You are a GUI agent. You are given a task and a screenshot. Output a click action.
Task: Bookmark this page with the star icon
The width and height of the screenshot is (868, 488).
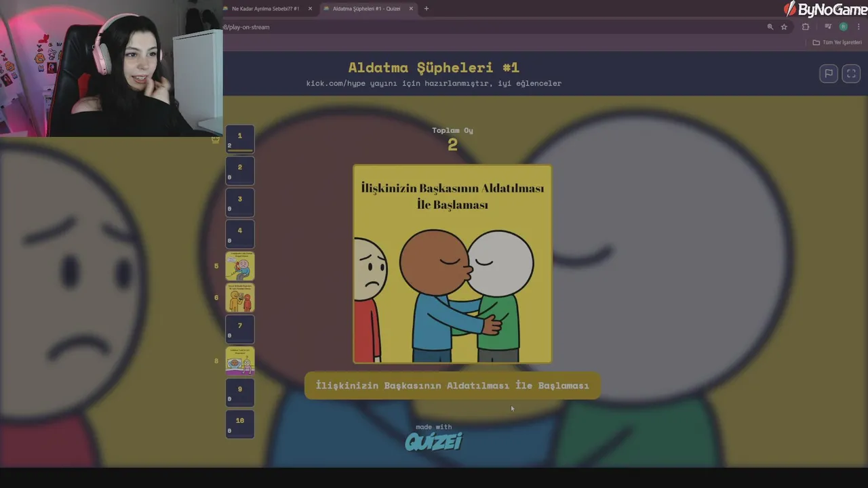coord(784,27)
